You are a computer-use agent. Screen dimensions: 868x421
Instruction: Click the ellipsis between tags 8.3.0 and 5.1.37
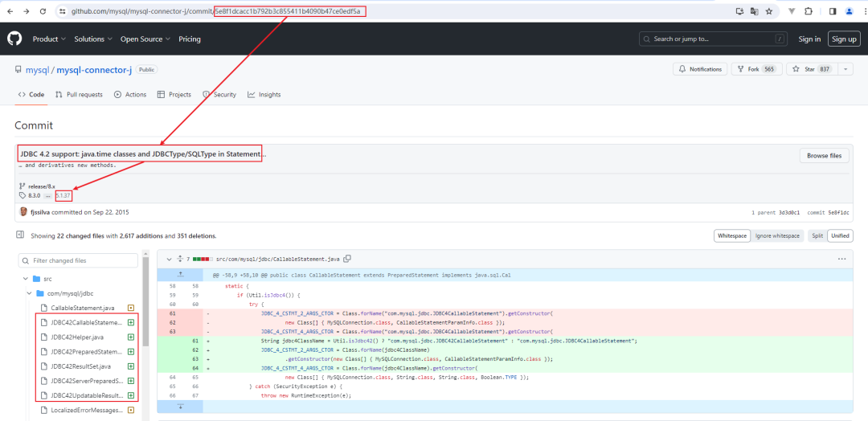[x=48, y=196]
